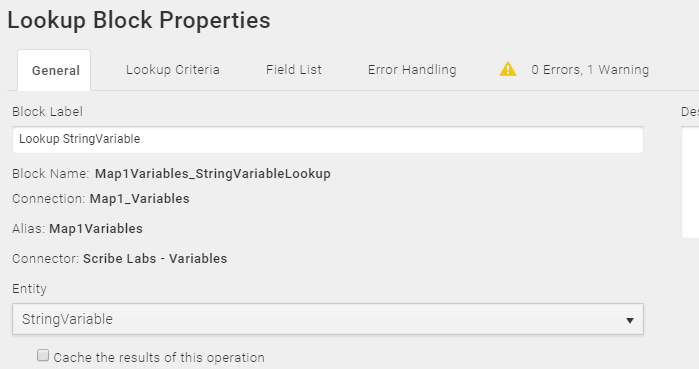
Task: Enable the cache results checkbox
Action: [x=43, y=355]
